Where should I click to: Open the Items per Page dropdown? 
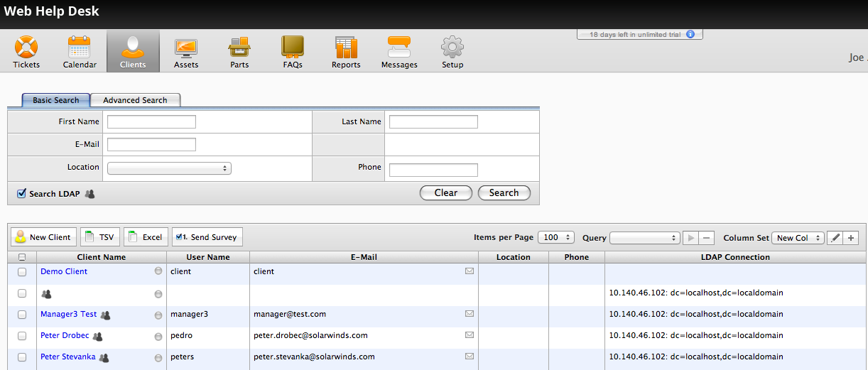(556, 238)
